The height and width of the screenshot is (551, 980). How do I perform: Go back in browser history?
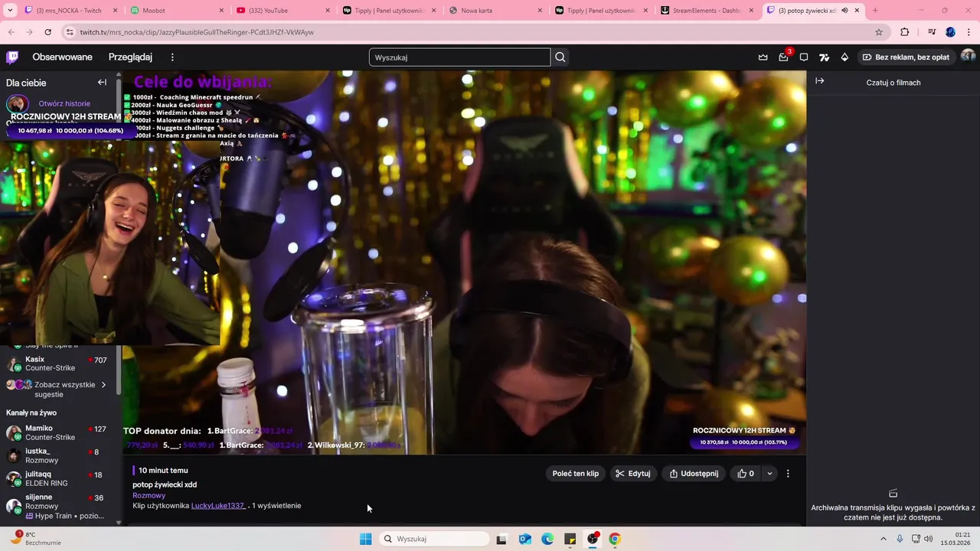point(11,32)
